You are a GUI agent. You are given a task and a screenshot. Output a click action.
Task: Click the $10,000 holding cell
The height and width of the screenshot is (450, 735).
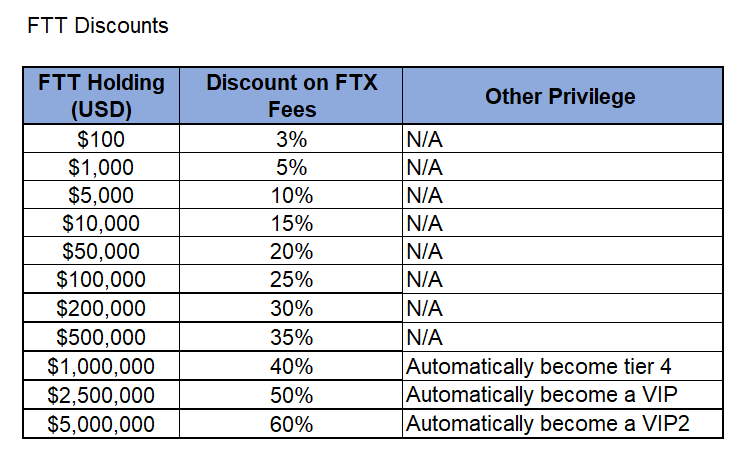click(101, 223)
